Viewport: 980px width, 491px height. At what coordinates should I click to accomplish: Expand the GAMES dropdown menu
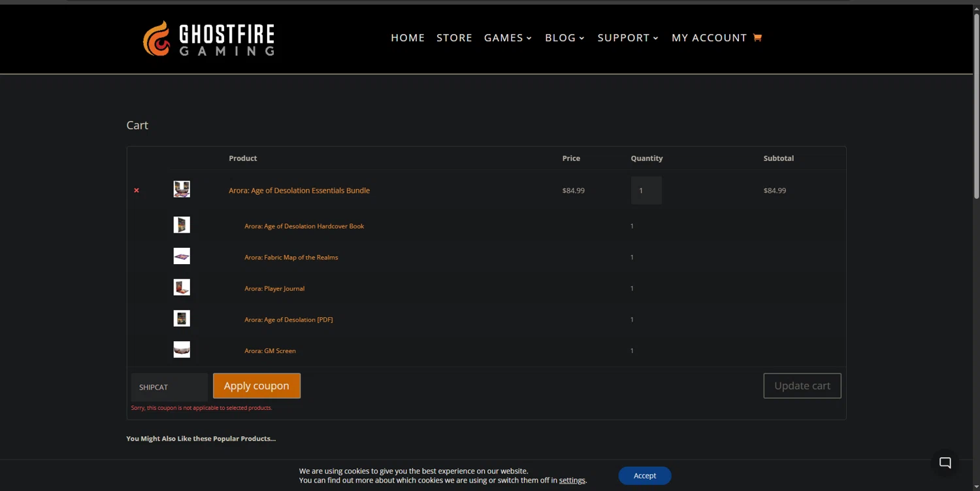[x=508, y=38]
